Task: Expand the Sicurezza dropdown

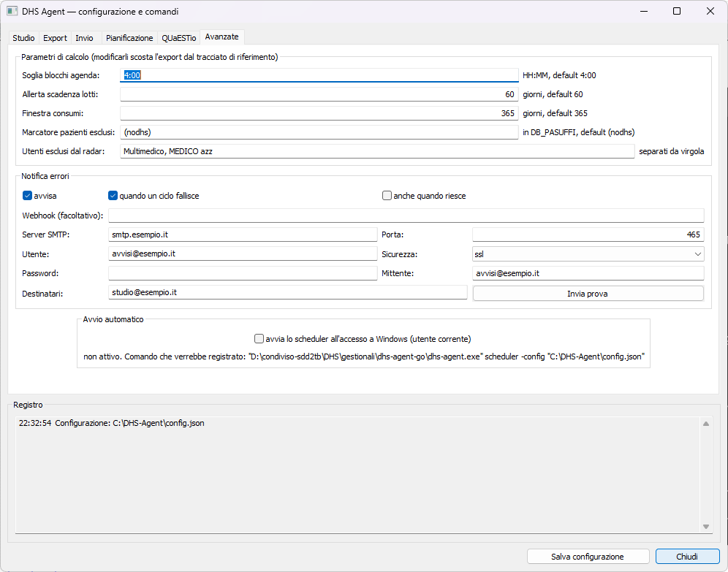Action: [x=588, y=254]
